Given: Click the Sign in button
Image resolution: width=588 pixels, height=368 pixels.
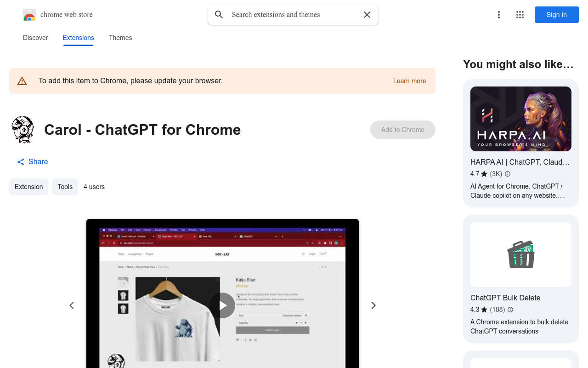Looking at the screenshot, I should tap(557, 15).
